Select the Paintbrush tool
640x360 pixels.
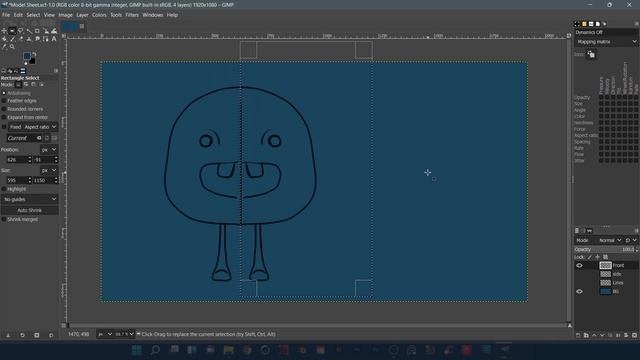[12, 39]
